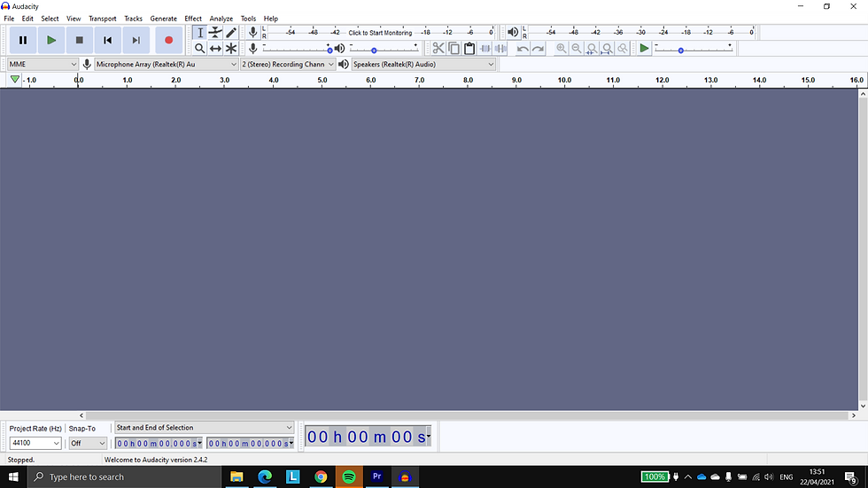
Task: Select the Selection (I-beam) tool
Action: click(x=200, y=33)
